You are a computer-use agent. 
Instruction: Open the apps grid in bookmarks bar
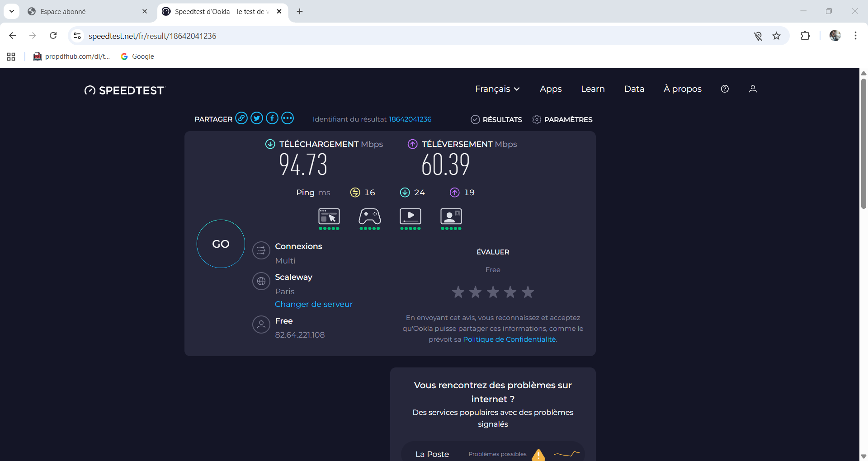(11, 56)
